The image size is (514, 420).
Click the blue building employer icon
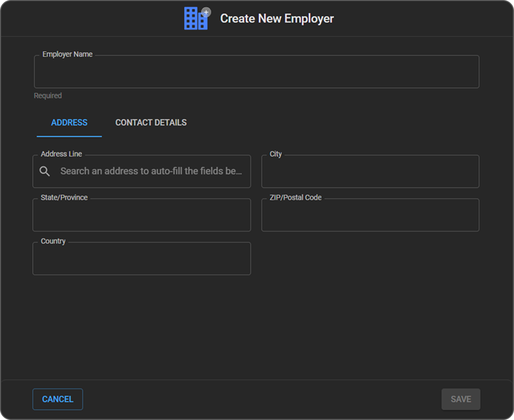point(197,18)
